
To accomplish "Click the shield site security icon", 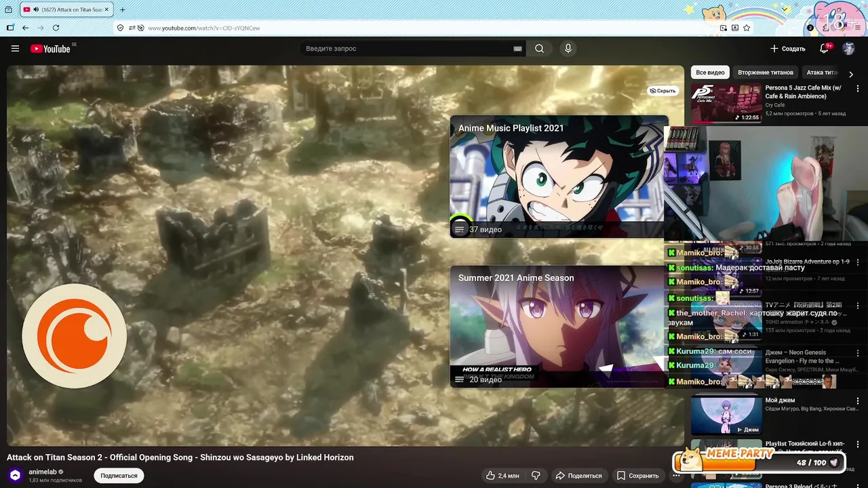I will pyautogui.click(x=120, y=28).
